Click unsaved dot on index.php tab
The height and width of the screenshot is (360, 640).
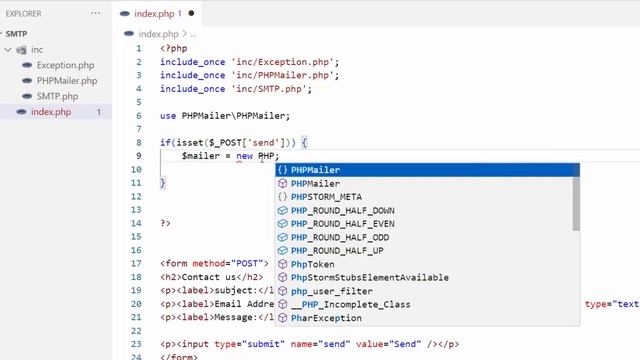tap(191, 13)
